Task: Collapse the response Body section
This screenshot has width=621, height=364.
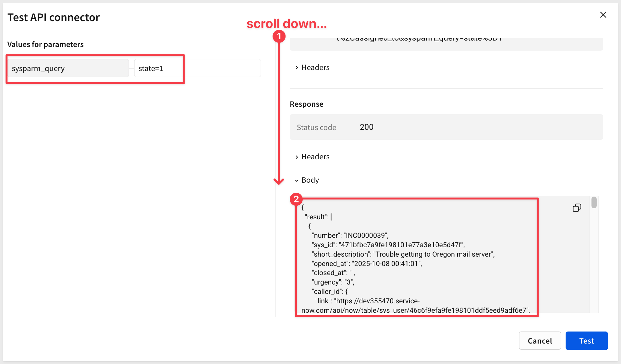Action: (307, 180)
